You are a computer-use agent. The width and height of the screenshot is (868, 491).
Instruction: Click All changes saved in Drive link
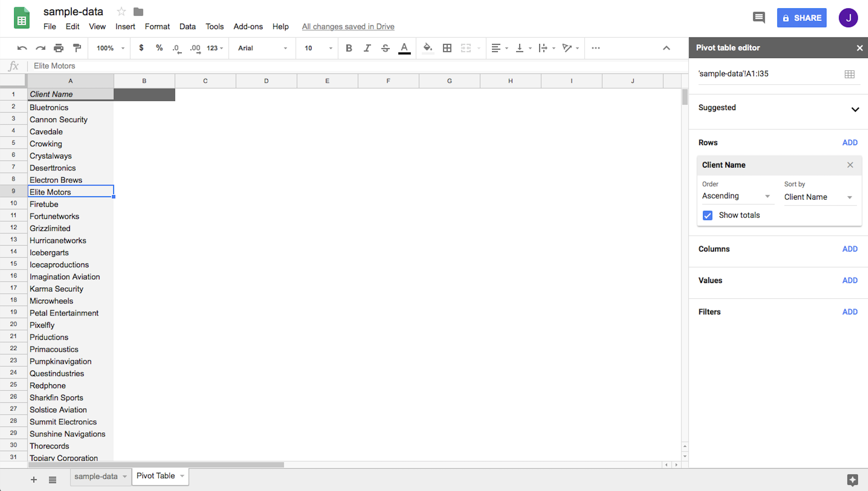pos(348,27)
